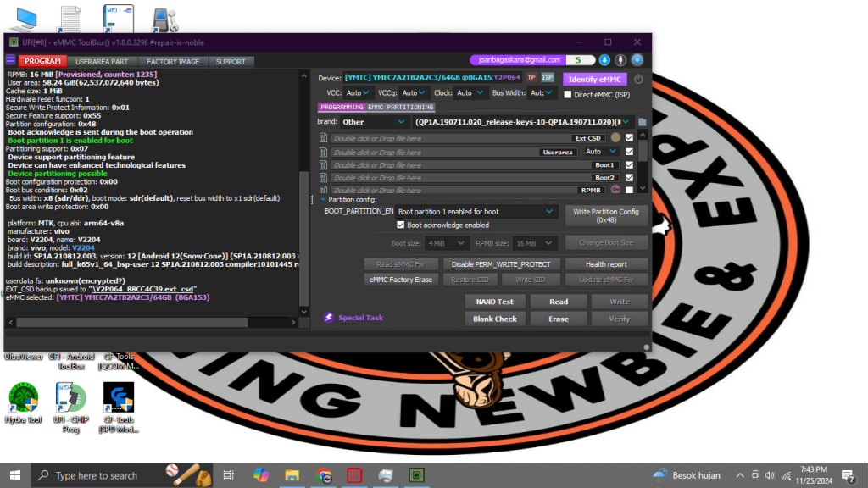
Task: Click the USB connector icon
Action: pyautogui.click(x=620, y=60)
